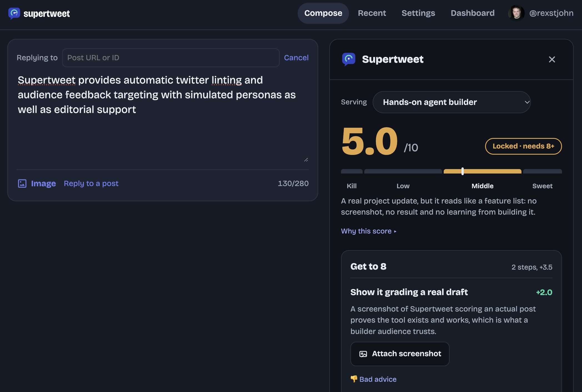Open the Serving persona dropdown
The width and height of the screenshot is (582, 392).
[451, 102]
